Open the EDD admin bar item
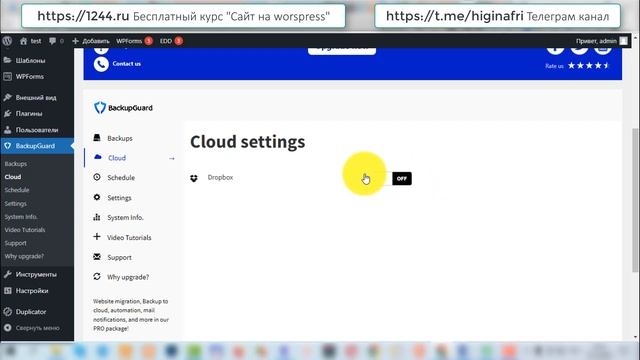Viewport: 640px width, 360px height. tap(171, 41)
